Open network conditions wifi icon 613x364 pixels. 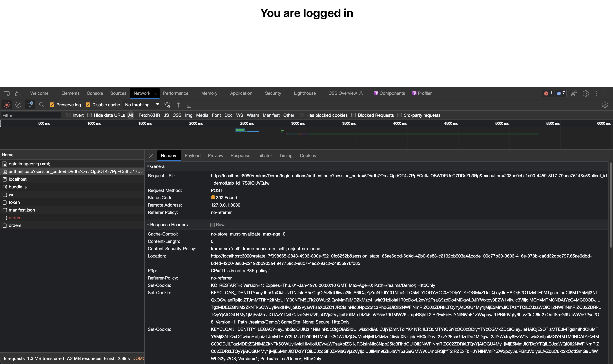(x=167, y=105)
